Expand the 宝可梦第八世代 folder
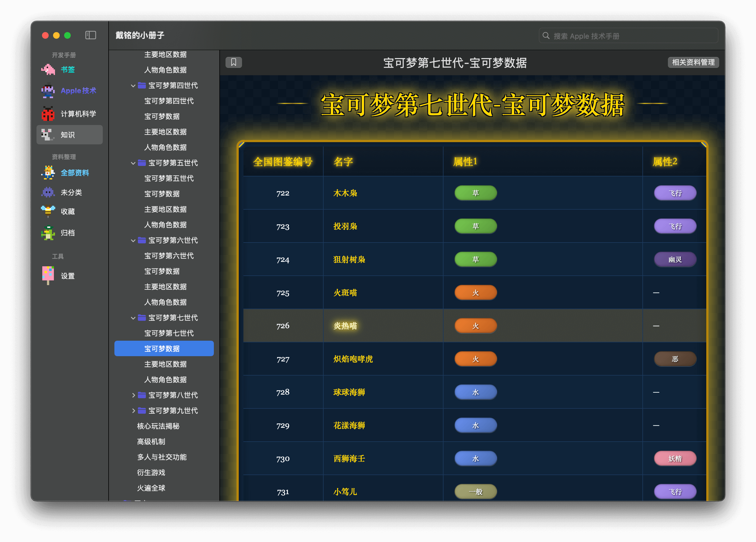The width and height of the screenshot is (756, 542). tap(133, 395)
